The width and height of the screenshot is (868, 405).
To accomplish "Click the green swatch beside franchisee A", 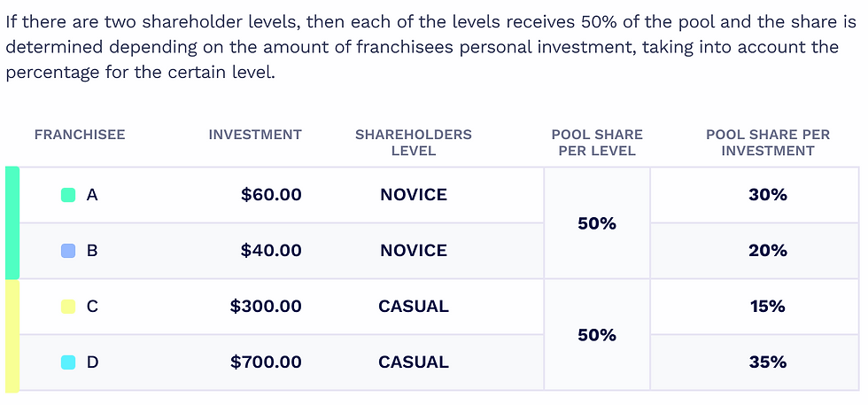I will click(x=68, y=195).
